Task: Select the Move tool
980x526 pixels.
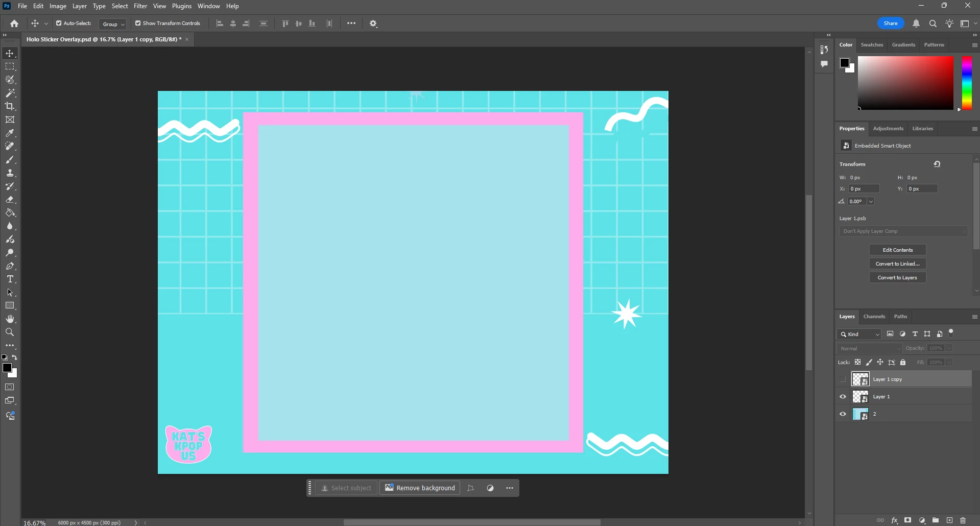Action: [10, 54]
